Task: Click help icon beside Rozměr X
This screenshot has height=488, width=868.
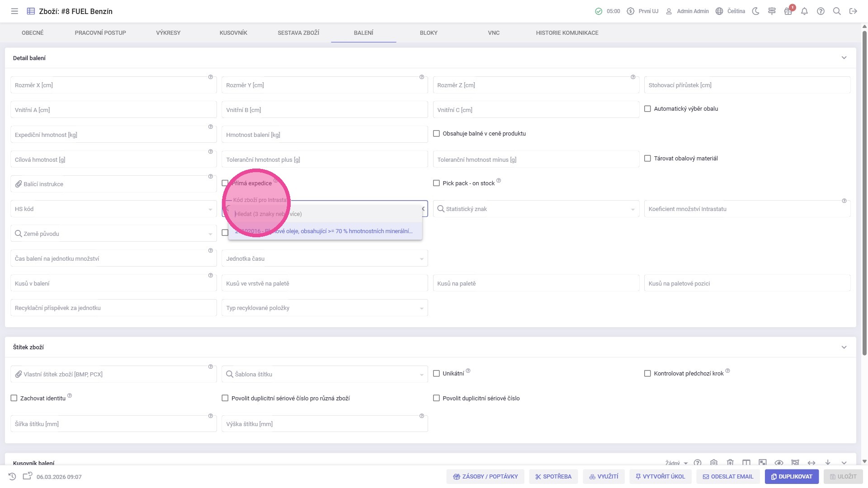Action: coord(210,77)
